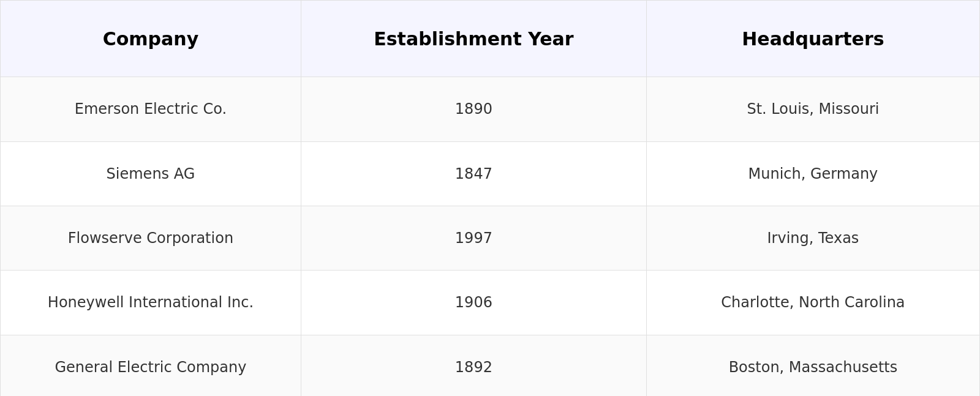Click the Headquarters column header
The image size is (980, 396).
813,39
